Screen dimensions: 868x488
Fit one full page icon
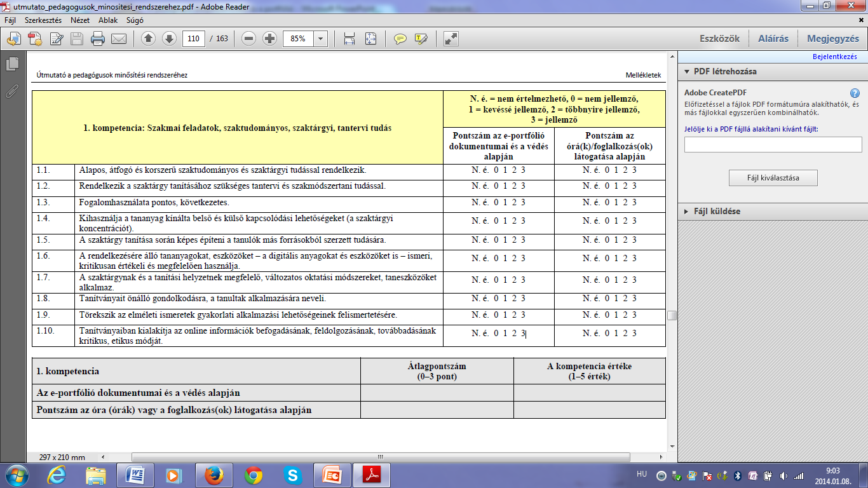coord(371,39)
